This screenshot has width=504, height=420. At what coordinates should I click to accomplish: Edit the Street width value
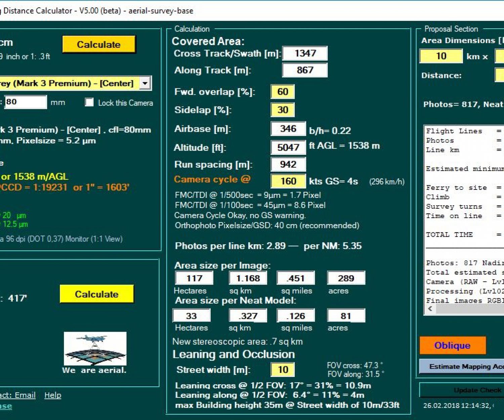point(282,369)
